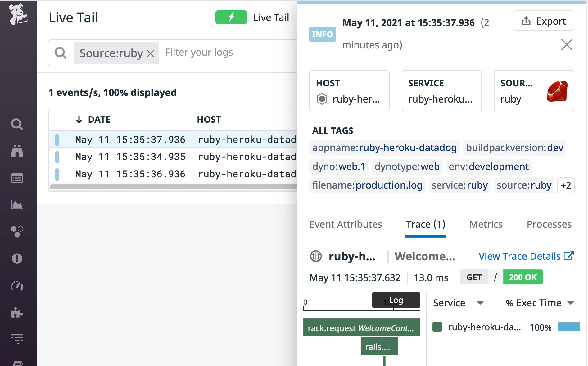The width and height of the screenshot is (588, 366).
Task: Click the 200 OK status badge
Action: pos(523,277)
